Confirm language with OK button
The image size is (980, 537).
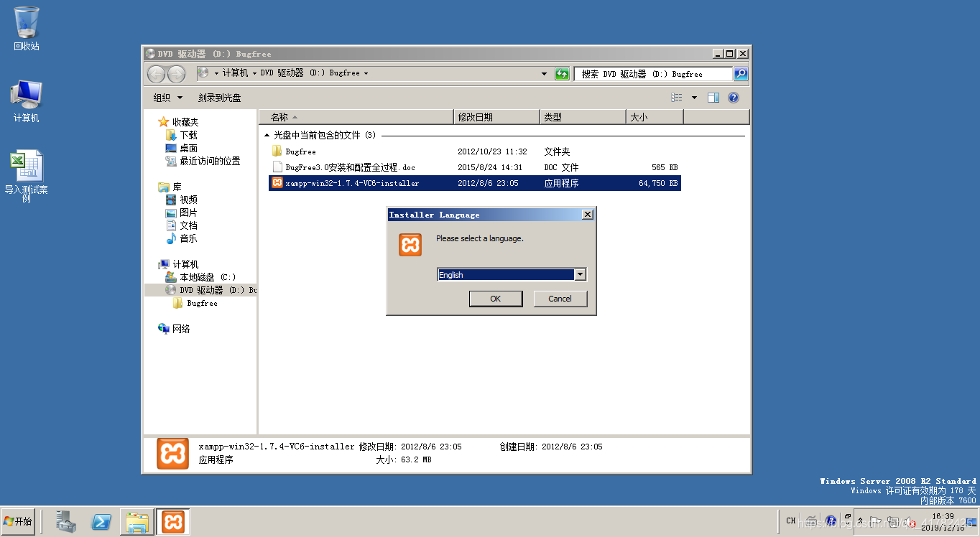(x=495, y=299)
